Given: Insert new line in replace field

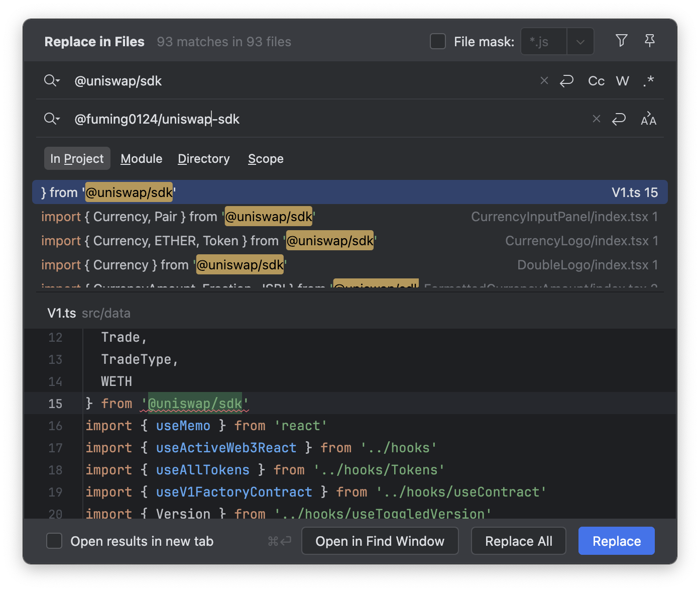Looking at the screenshot, I should pos(619,119).
